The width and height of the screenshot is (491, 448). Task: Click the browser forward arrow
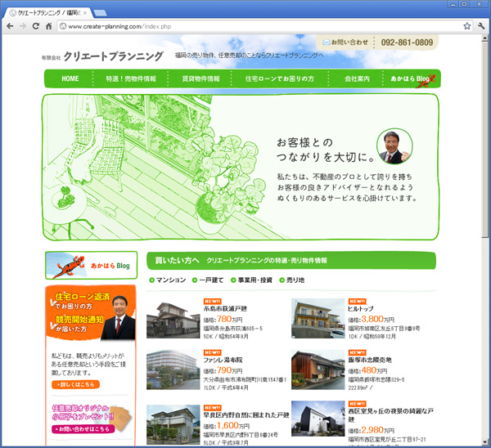point(23,26)
